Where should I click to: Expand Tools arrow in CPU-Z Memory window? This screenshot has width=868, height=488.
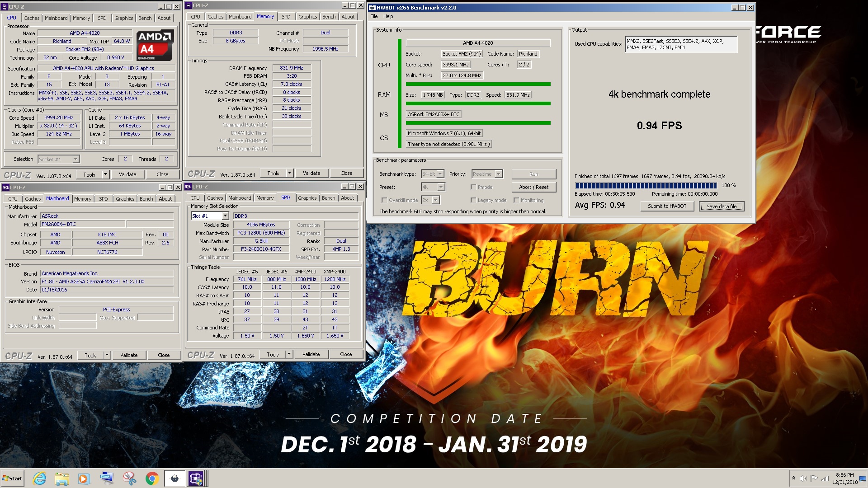click(x=289, y=173)
